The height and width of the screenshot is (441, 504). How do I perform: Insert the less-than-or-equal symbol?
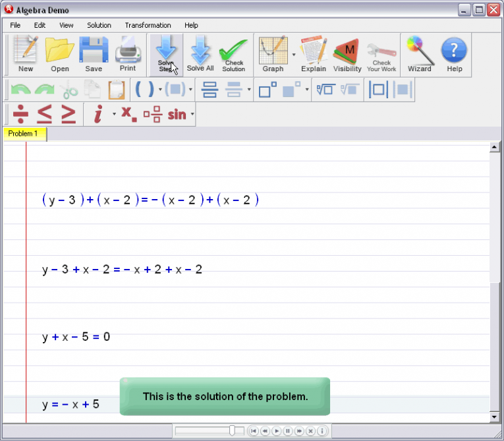(44, 114)
